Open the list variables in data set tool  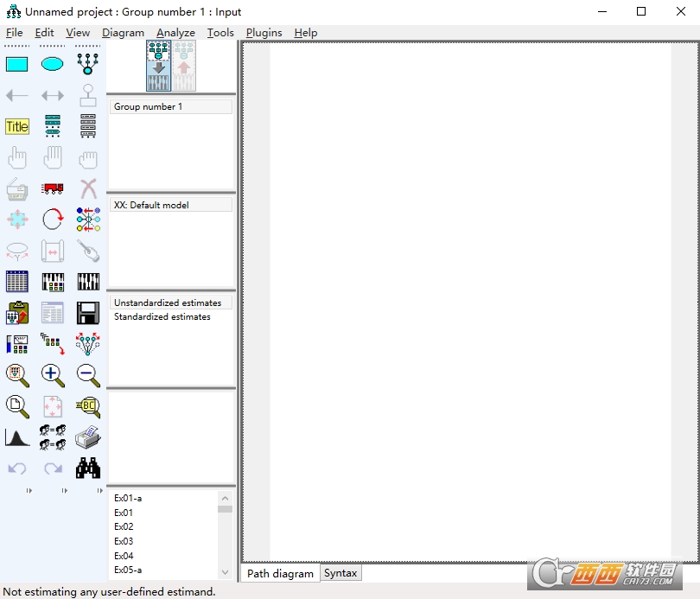point(88,127)
